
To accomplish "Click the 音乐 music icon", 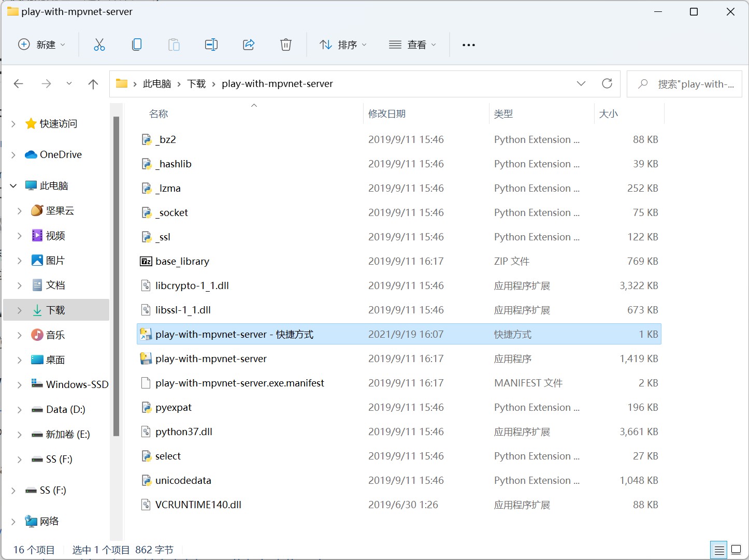I will [37, 335].
